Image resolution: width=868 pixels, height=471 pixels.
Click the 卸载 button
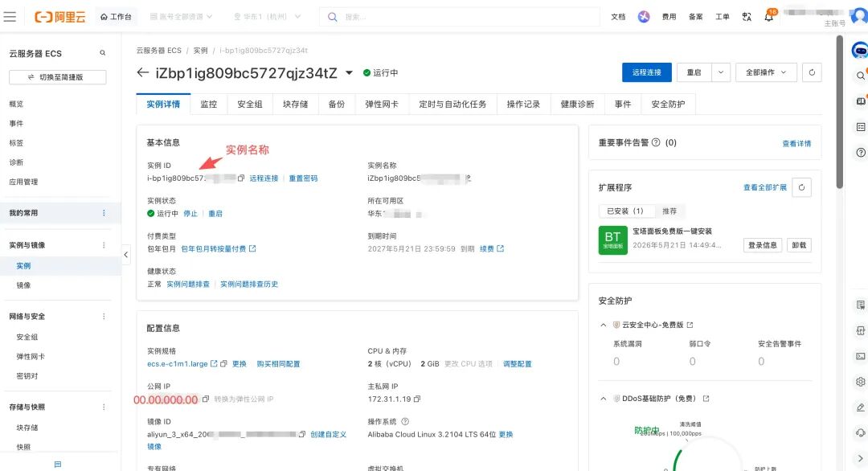[799, 245]
